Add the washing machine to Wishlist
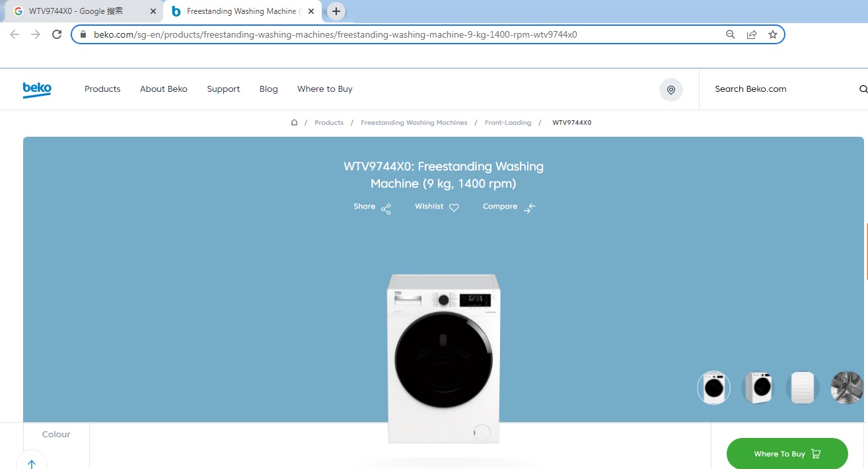The image size is (868, 469). pos(437,207)
